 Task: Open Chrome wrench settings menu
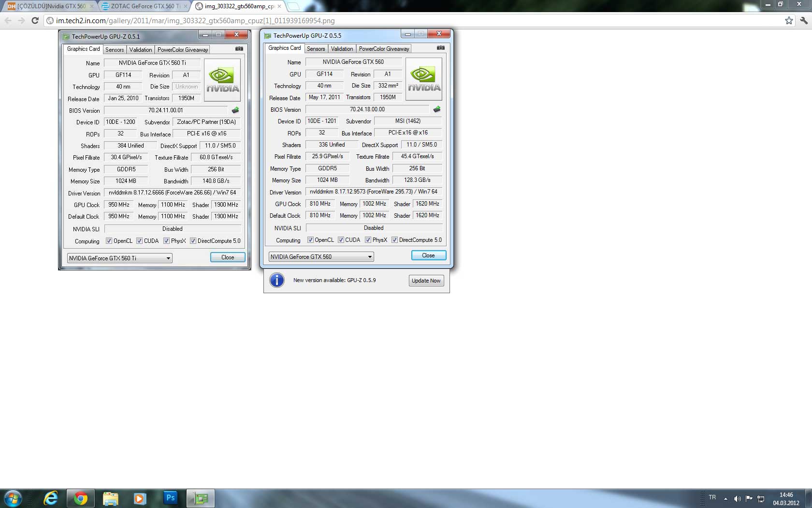(x=804, y=20)
